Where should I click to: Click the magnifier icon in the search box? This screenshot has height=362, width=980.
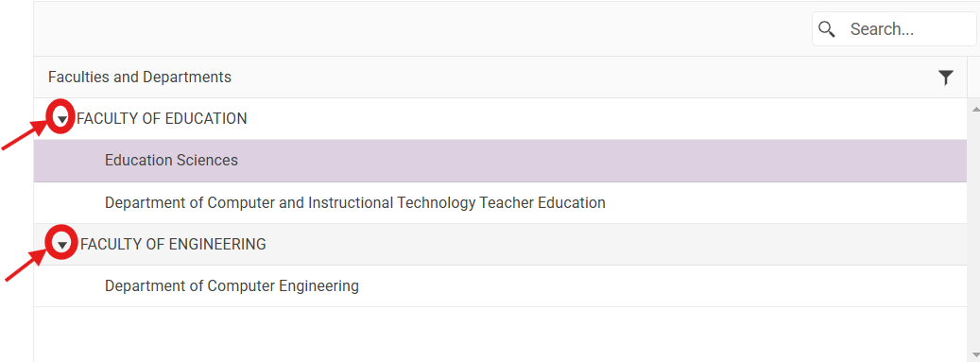[826, 28]
